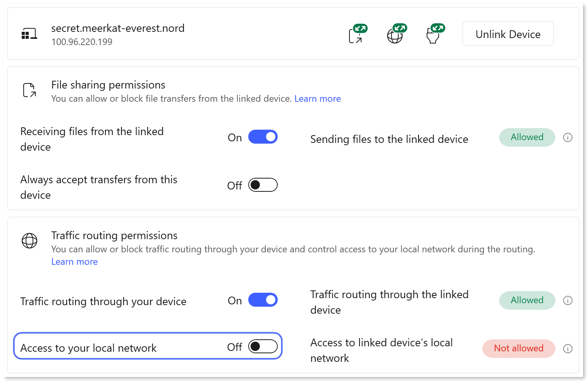Click the info icon beside Not allowed badge
The image size is (588, 382).
[568, 349]
